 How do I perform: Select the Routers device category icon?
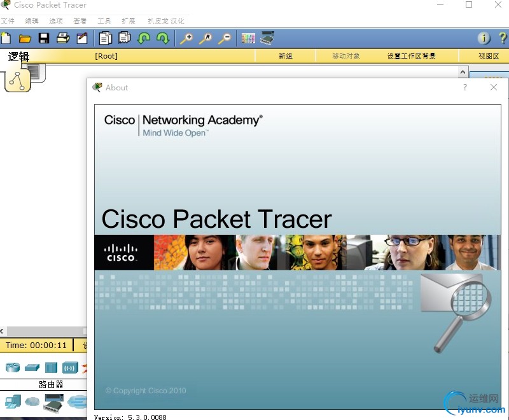tap(13, 367)
